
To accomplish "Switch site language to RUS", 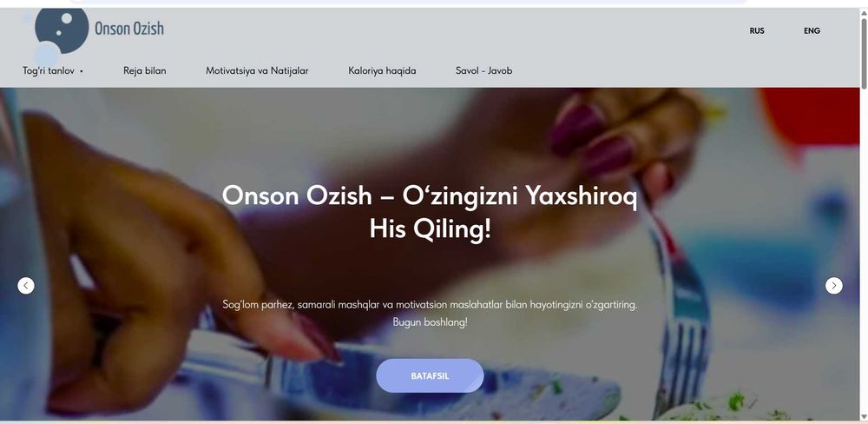I will 757,31.
